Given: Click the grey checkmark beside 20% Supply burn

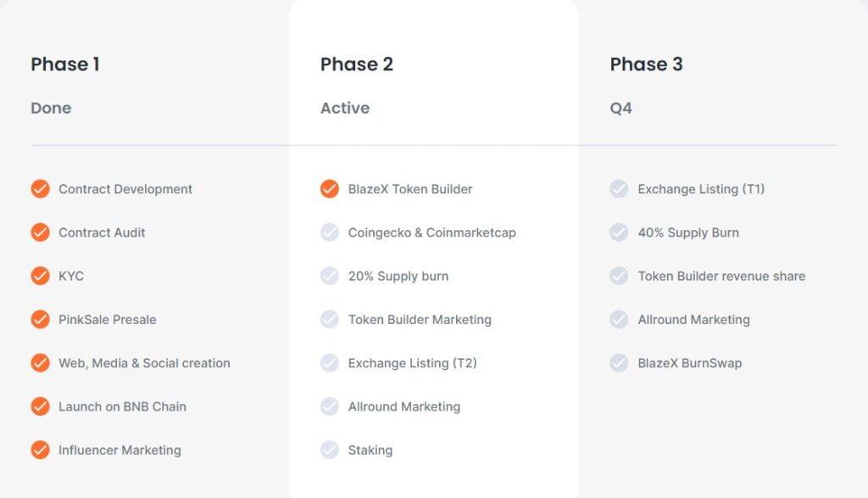Looking at the screenshot, I should click(x=330, y=276).
